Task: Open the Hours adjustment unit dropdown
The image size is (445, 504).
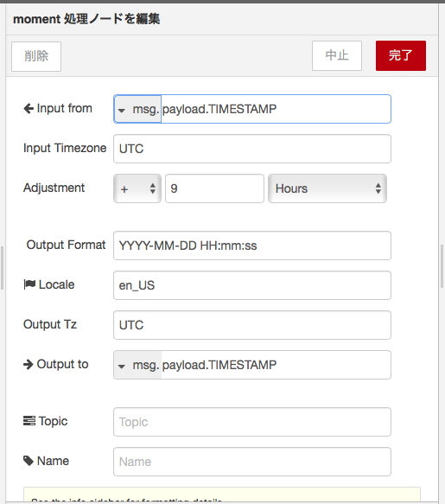Action: pyautogui.click(x=327, y=188)
